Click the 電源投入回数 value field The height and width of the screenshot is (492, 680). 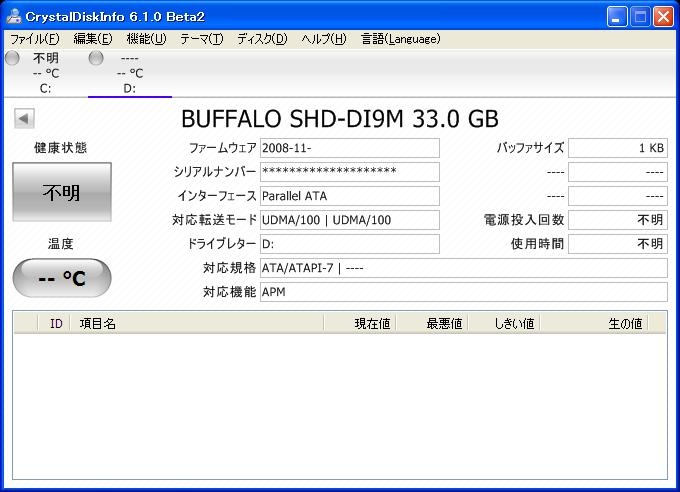click(618, 220)
